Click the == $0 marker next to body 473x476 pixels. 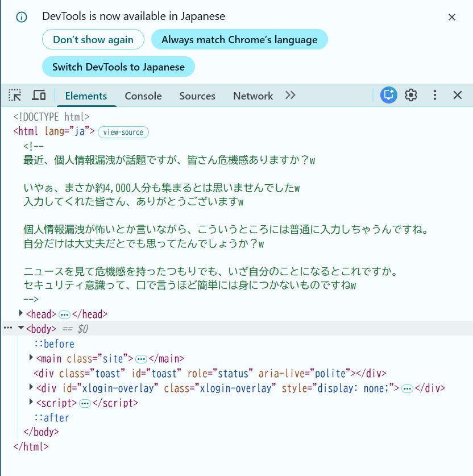(x=75, y=329)
